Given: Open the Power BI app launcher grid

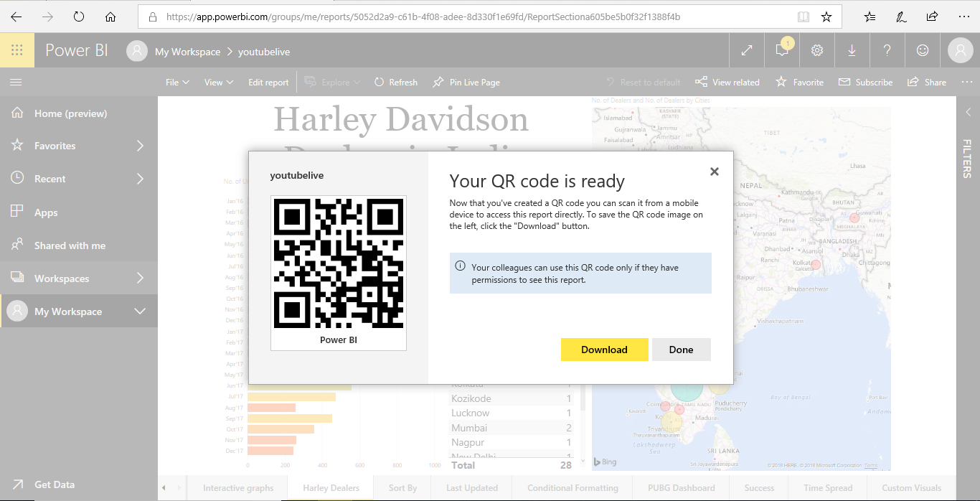Looking at the screenshot, I should (x=17, y=50).
